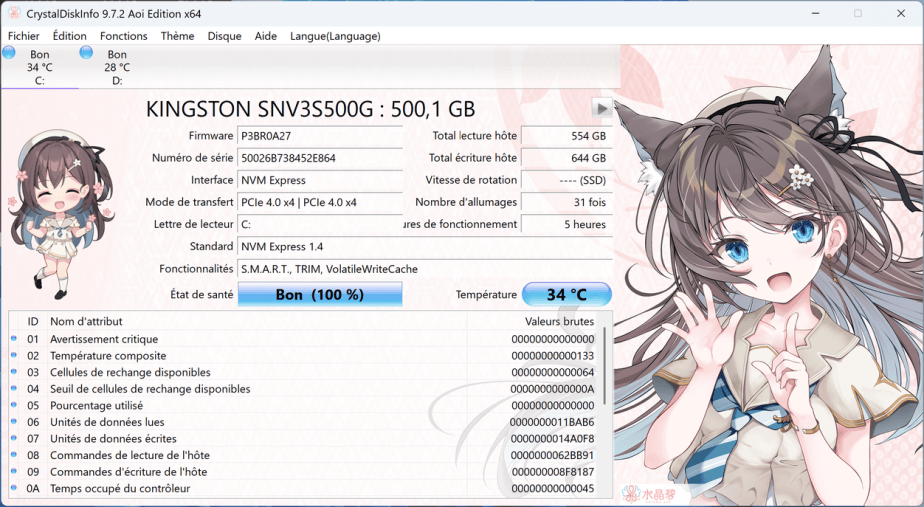
Task: Open the Fonctions menu
Action: (x=124, y=36)
